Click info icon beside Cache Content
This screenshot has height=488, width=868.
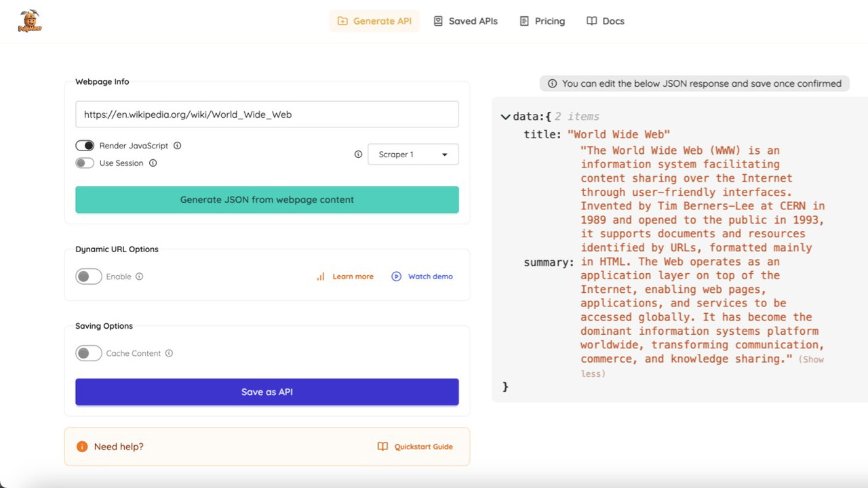tap(170, 353)
